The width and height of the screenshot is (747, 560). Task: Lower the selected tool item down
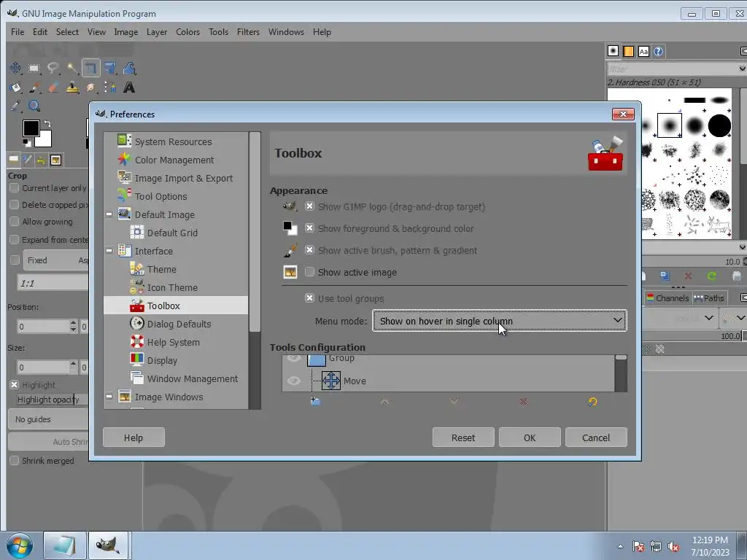tap(454, 402)
